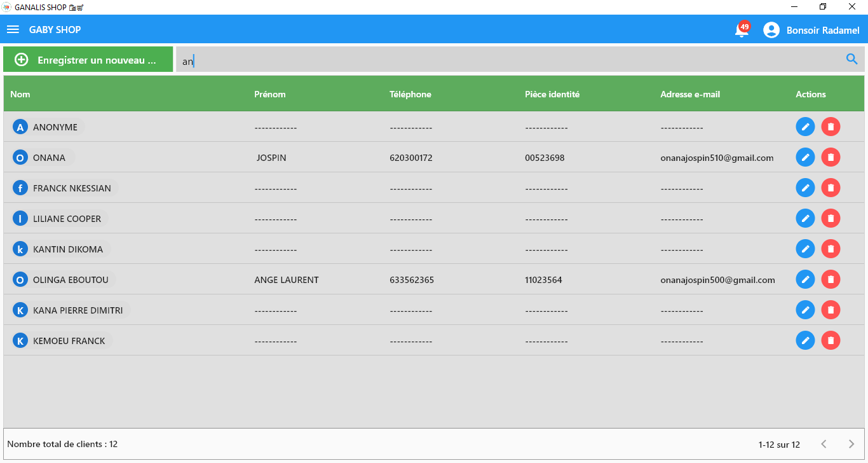
Task: Click the plus icon on the register button
Action: point(21,60)
